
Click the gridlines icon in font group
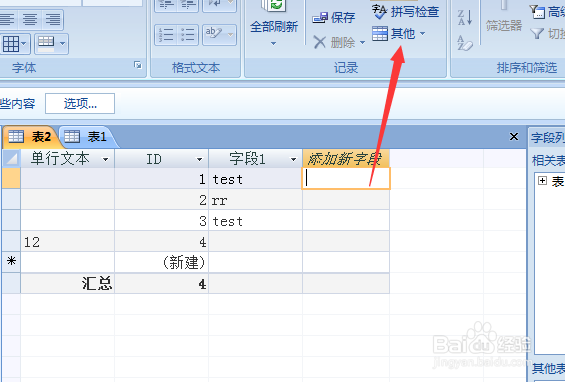coord(10,44)
